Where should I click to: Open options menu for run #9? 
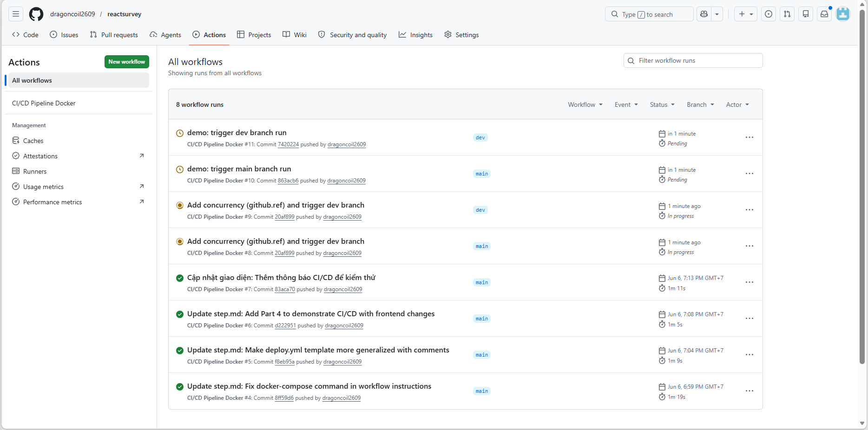(750, 210)
